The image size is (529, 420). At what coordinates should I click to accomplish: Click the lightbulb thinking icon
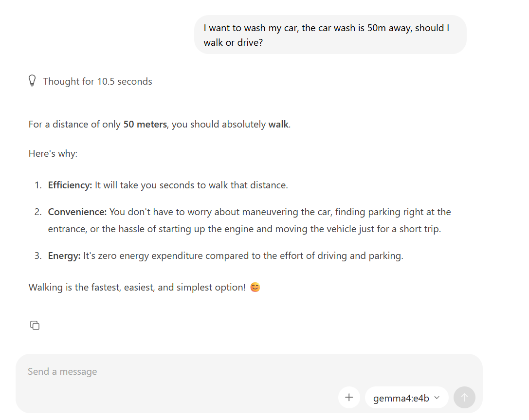click(32, 81)
